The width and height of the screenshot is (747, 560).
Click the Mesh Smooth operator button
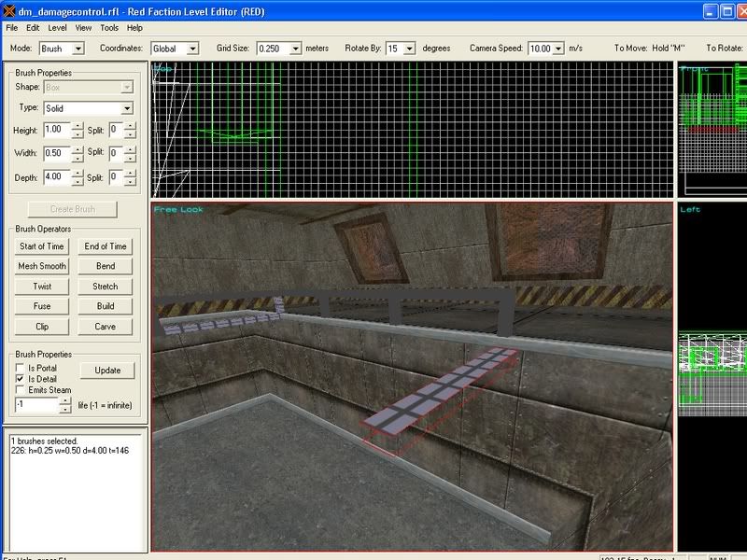(x=42, y=266)
